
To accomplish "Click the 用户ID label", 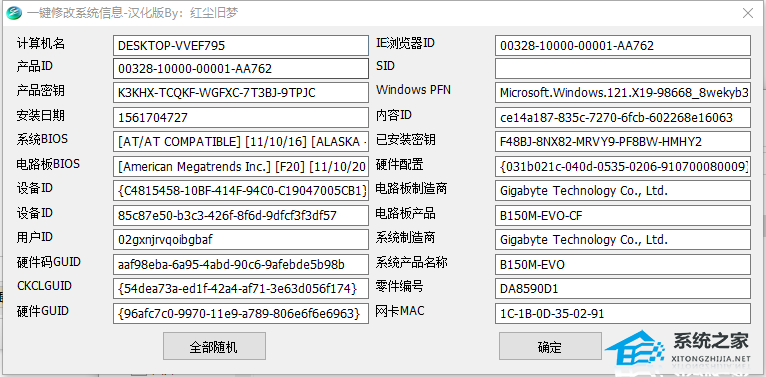I will (x=34, y=237).
